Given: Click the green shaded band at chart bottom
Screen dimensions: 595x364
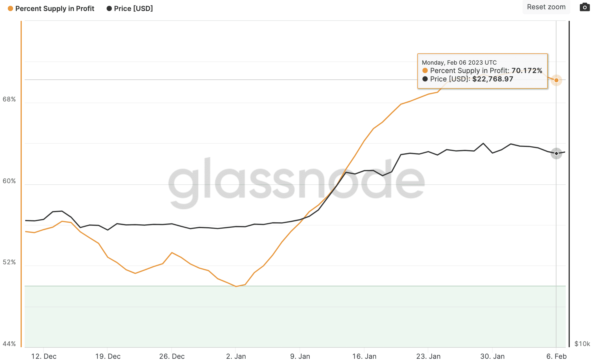Looking at the screenshot, I should (290, 310).
